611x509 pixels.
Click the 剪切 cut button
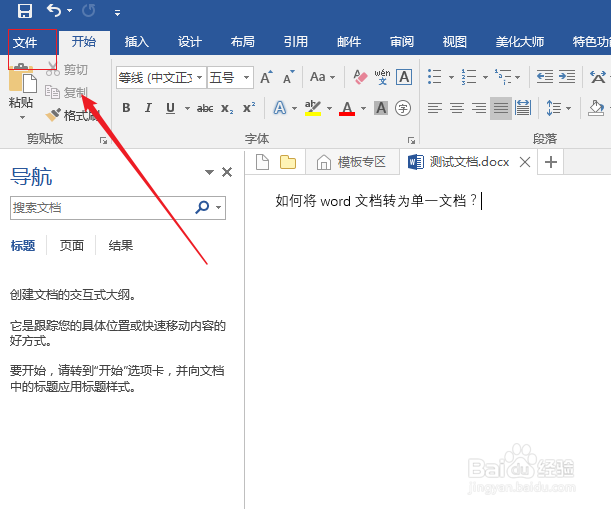[x=66, y=69]
